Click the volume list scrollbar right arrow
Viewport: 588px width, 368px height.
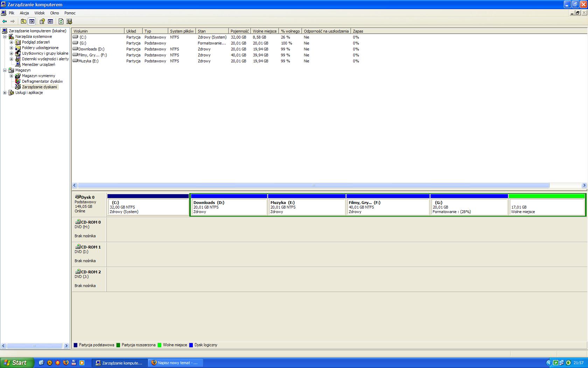(x=584, y=185)
